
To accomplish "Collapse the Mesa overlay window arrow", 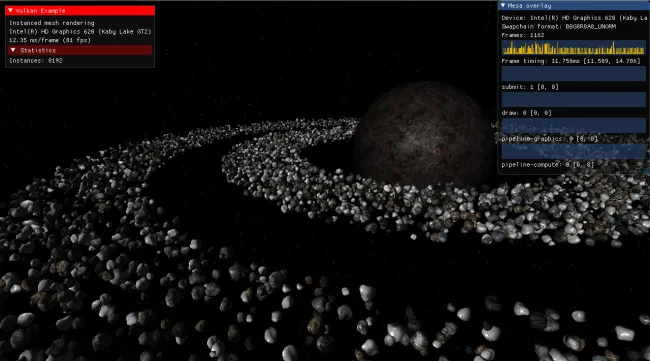I will 503,6.
